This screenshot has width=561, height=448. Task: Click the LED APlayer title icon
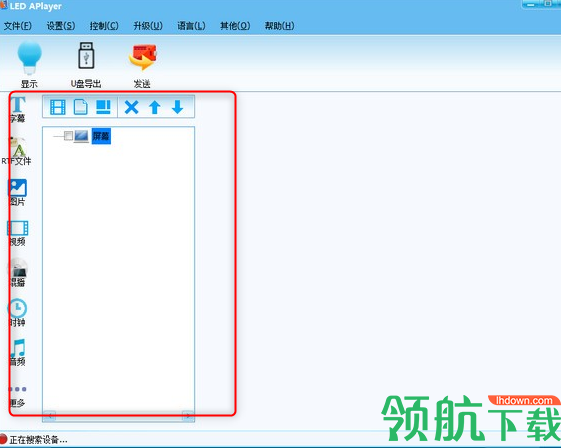[4, 5]
